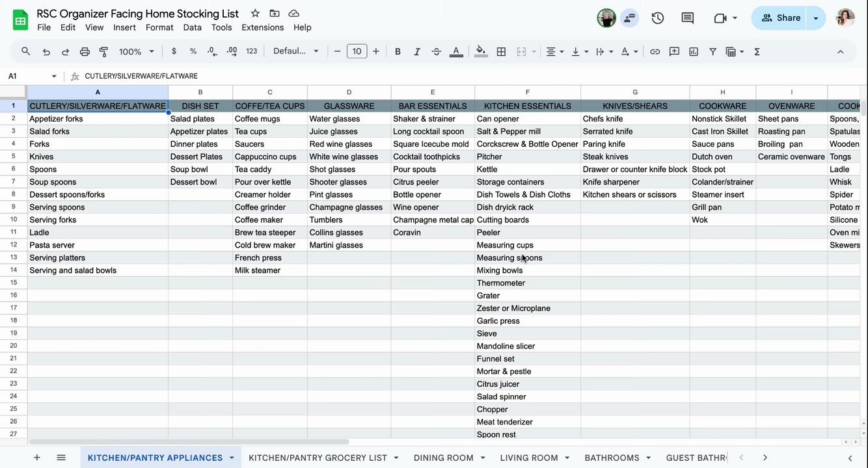Open the Format menu
The width and height of the screenshot is (868, 468).
[159, 27]
